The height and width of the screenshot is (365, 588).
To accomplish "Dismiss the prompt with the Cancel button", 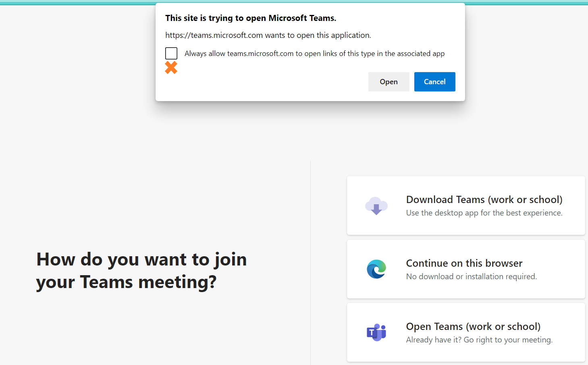I will (434, 82).
